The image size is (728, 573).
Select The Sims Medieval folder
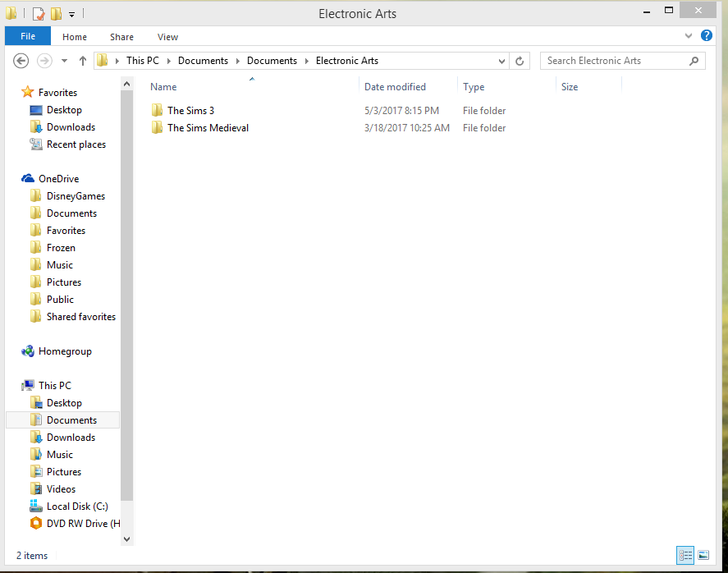[x=208, y=128]
